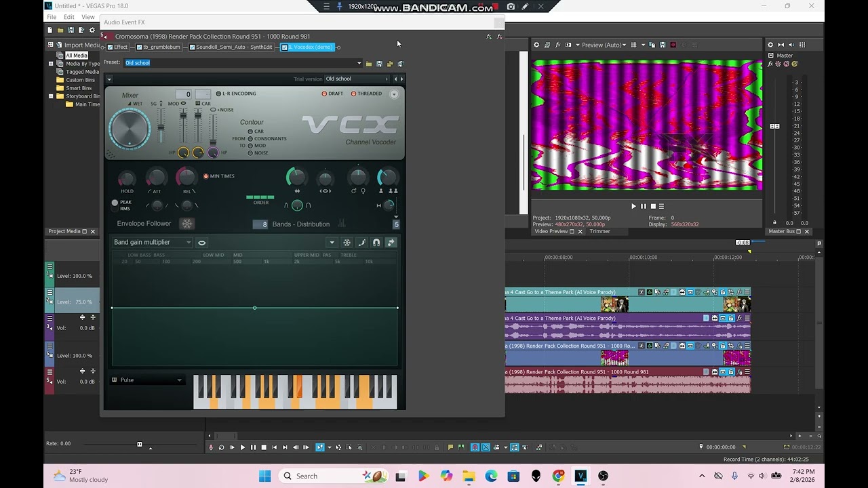Screen dimensions: 868x488
Task: Pause video in the preview window
Action: point(644,206)
